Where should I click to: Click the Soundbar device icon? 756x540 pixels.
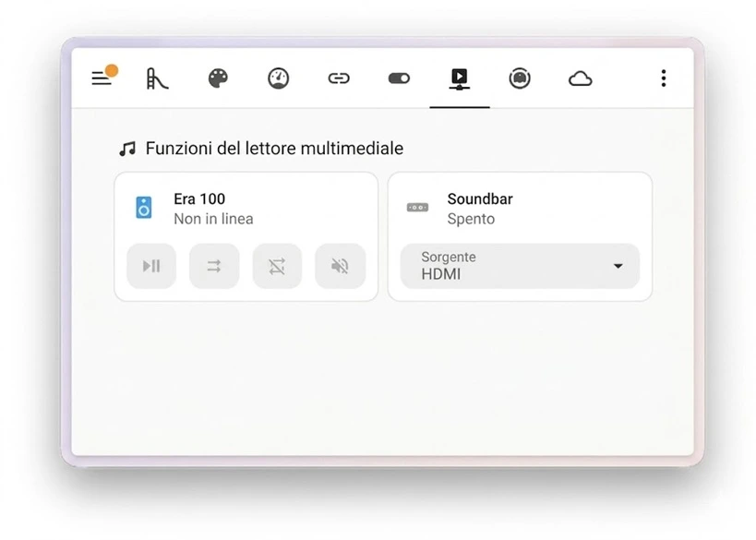point(417,208)
